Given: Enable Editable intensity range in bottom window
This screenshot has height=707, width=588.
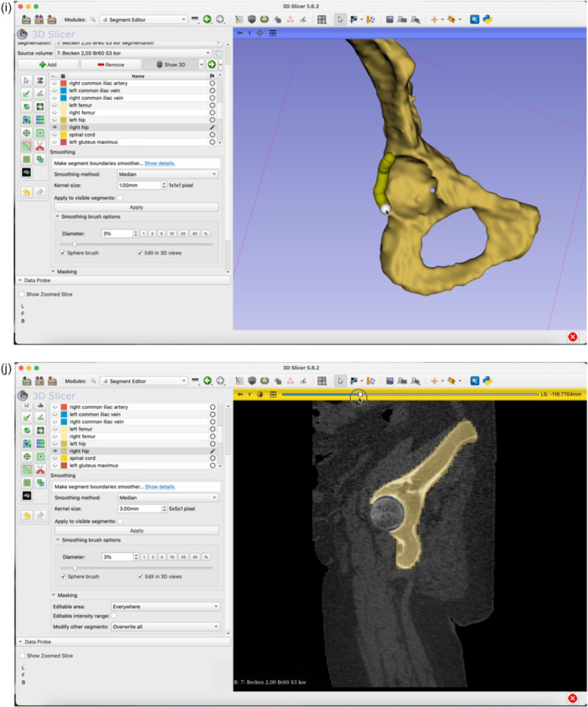Looking at the screenshot, I should (x=114, y=616).
